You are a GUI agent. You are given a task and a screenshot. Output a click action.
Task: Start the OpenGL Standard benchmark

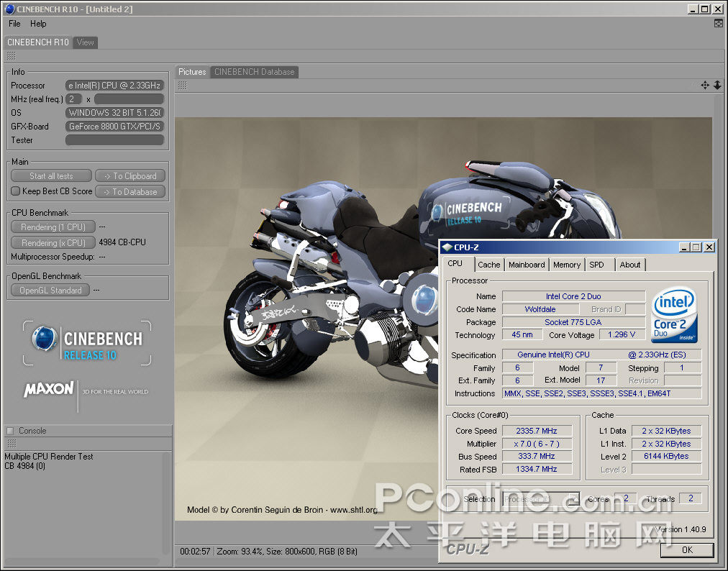(x=50, y=290)
